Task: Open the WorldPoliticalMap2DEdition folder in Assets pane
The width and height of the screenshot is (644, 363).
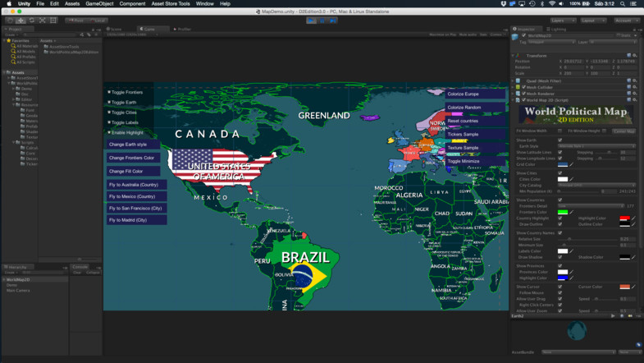Action: [71, 53]
